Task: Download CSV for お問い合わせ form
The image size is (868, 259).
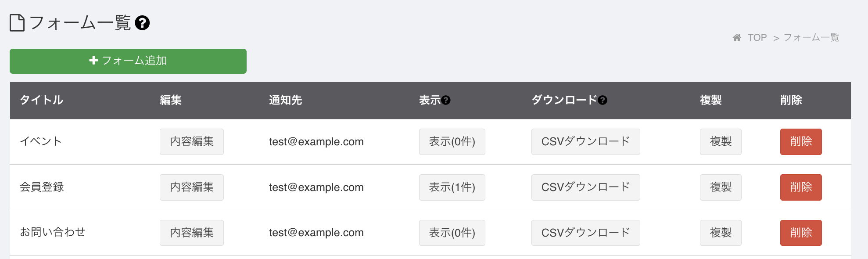Action: click(585, 233)
